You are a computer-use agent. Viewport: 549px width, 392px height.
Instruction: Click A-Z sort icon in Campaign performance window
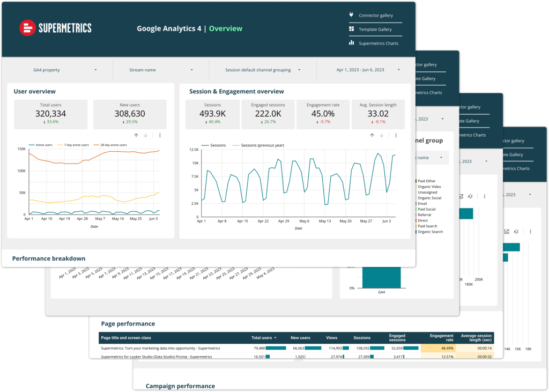coord(516,232)
